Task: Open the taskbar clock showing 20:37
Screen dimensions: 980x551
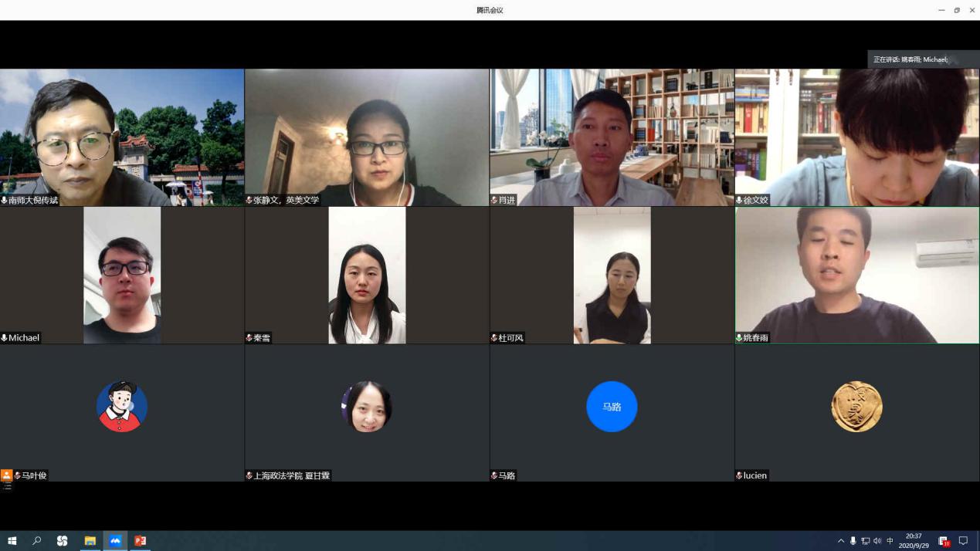Action: tap(914, 541)
